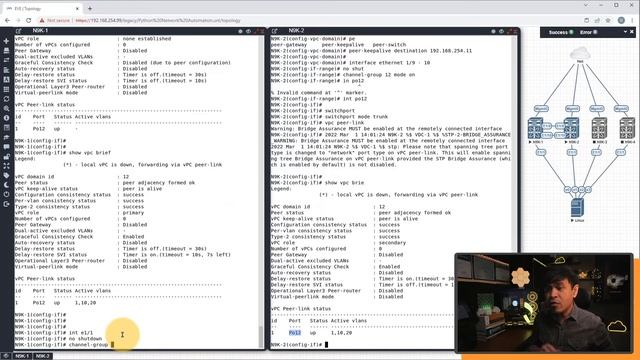The image size is (640, 360).
Task: Open the Configured objects text icon
Action: coord(6,80)
